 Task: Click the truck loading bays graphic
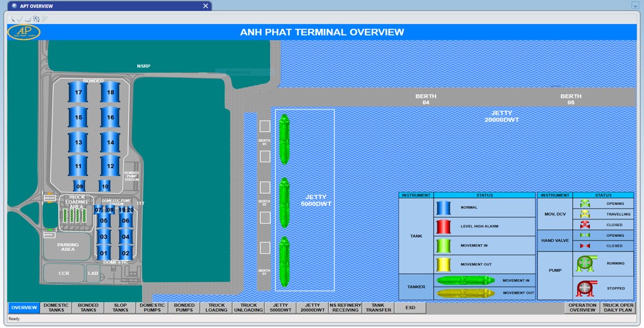(75, 216)
